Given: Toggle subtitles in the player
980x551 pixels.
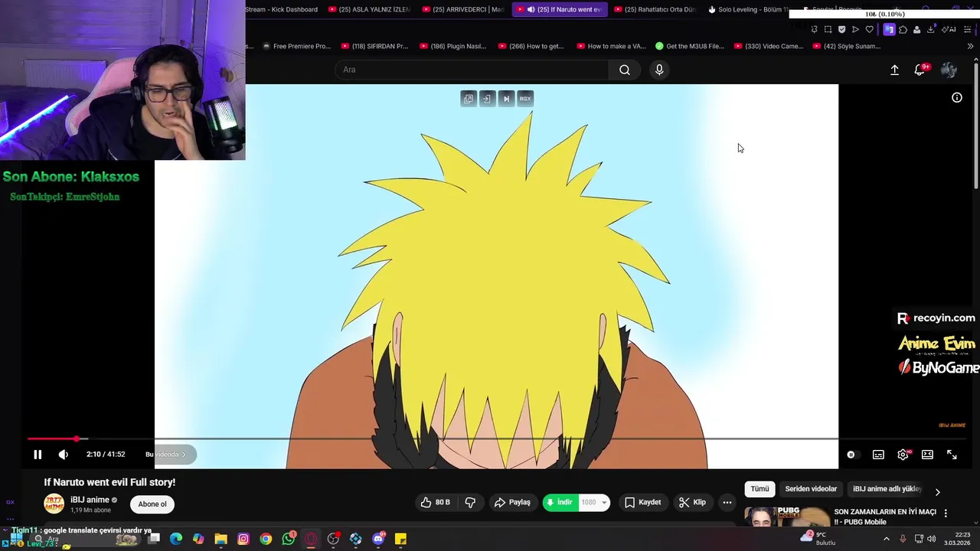Looking at the screenshot, I should tap(878, 455).
